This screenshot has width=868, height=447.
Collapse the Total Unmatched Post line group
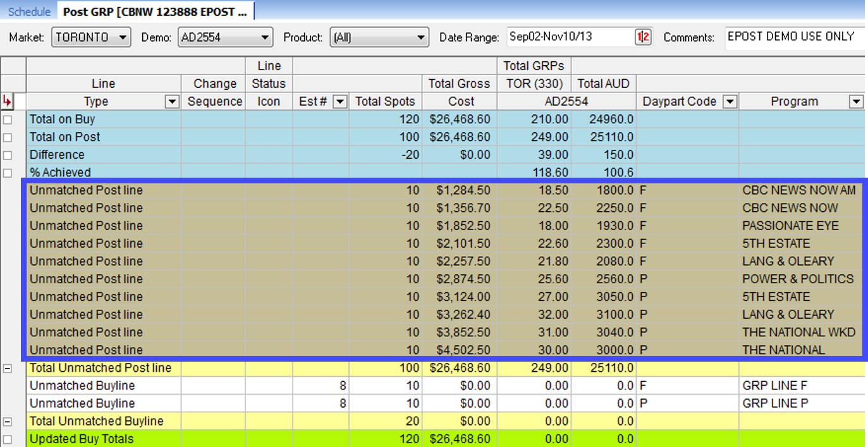click(7, 369)
